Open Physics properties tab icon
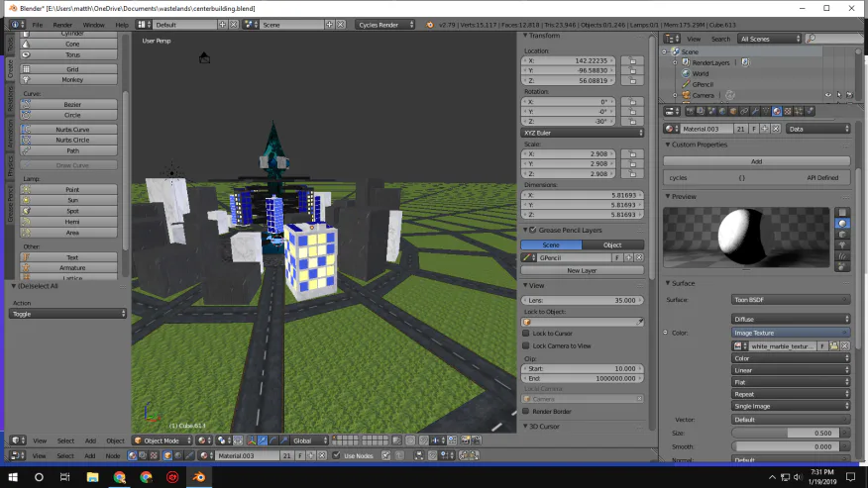 point(810,111)
